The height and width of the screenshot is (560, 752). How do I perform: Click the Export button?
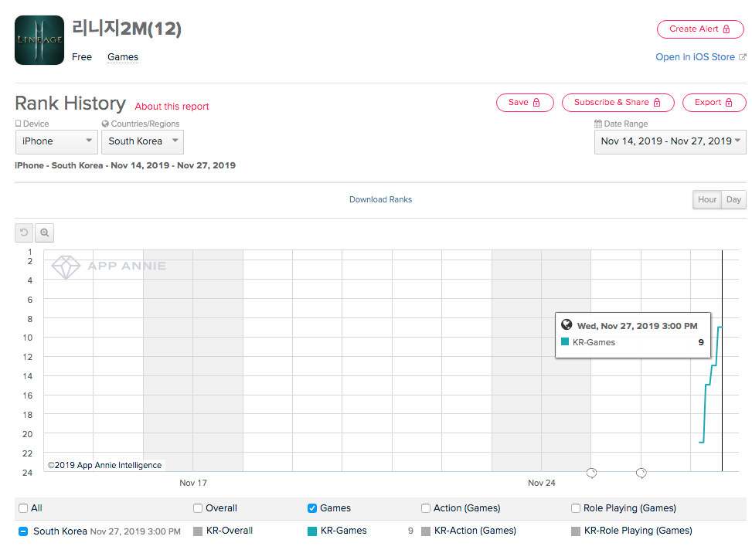[x=714, y=103]
